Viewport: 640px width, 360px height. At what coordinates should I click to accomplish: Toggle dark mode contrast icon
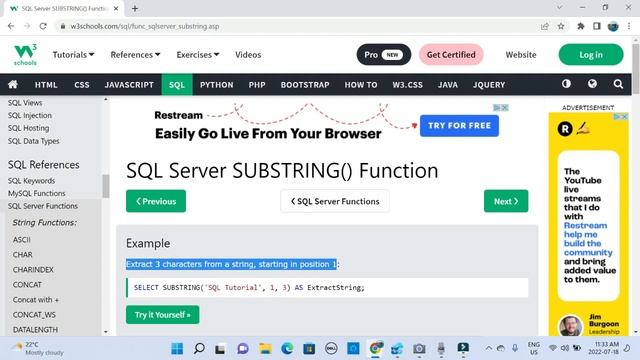[566, 84]
